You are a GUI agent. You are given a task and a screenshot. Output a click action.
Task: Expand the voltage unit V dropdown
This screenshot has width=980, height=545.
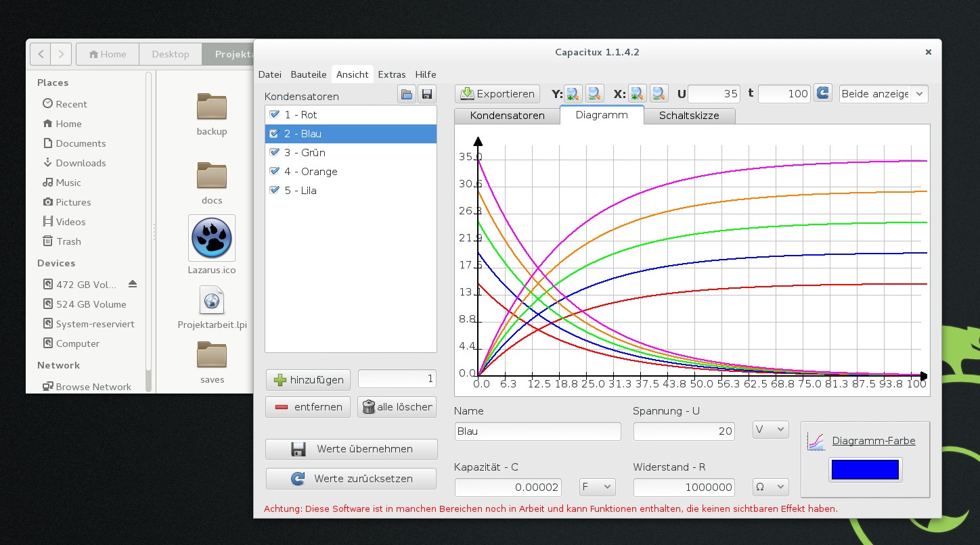tap(771, 429)
